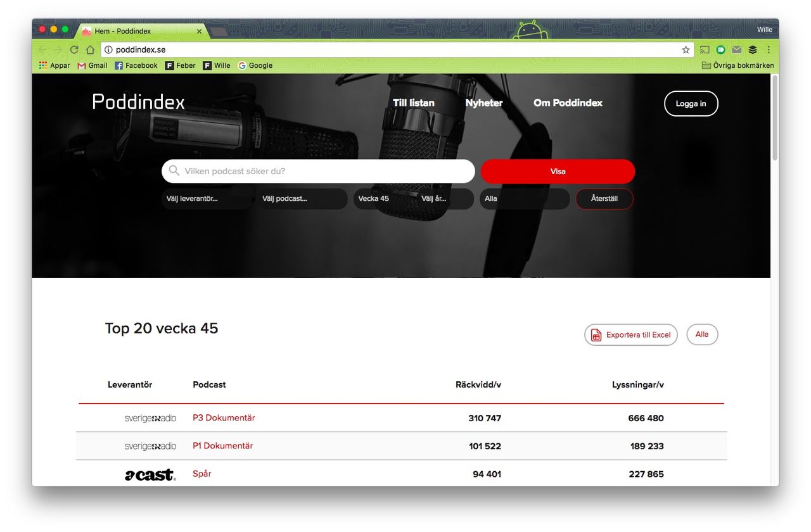Click the Logga in button

click(x=691, y=104)
